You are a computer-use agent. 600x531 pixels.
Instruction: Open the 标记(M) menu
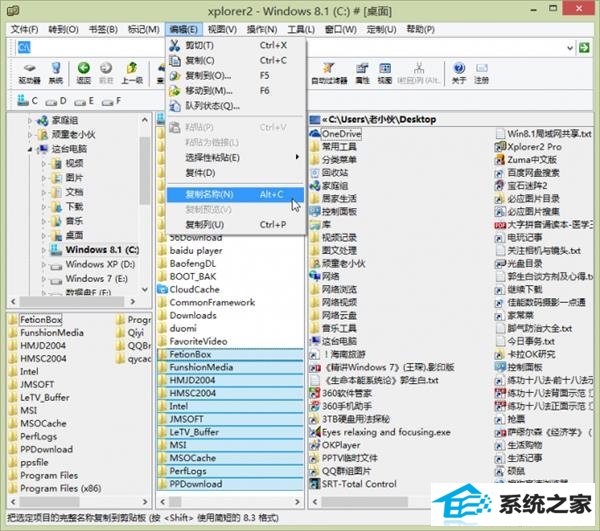pyautogui.click(x=144, y=29)
